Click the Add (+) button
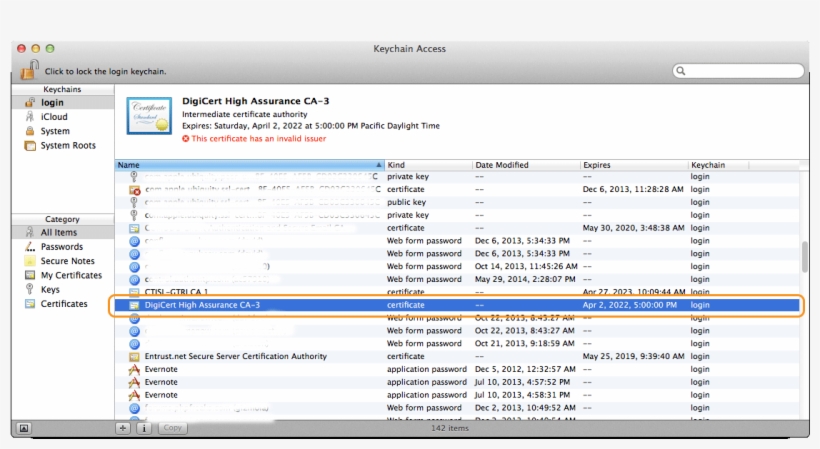820x449 pixels. 122,428
